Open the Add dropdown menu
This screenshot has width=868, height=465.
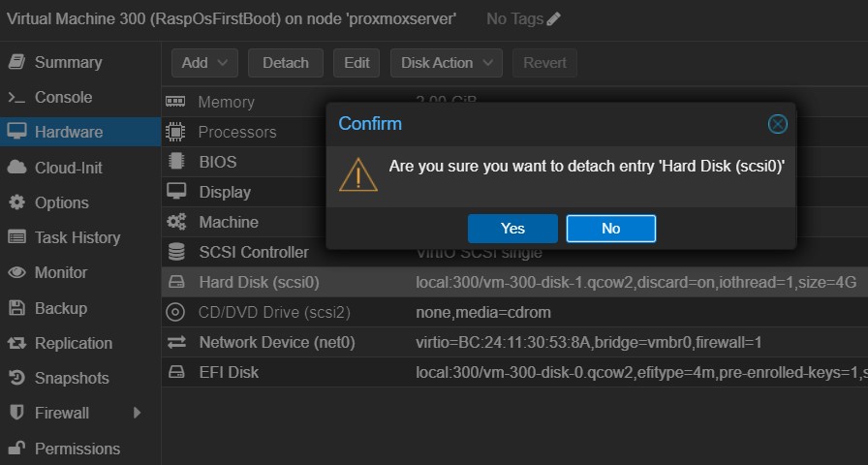point(204,63)
